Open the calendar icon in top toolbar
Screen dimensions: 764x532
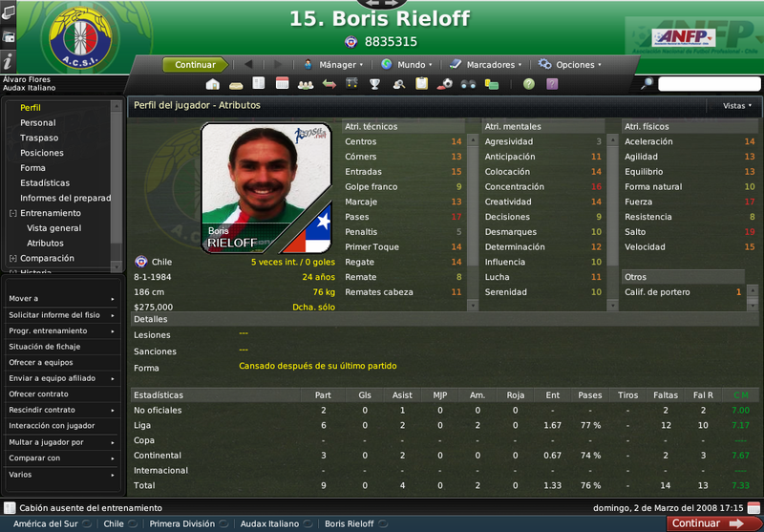pos(282,83)
